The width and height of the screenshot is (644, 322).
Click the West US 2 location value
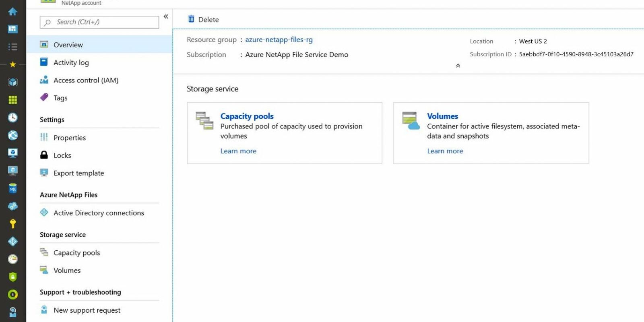point(533,41)
